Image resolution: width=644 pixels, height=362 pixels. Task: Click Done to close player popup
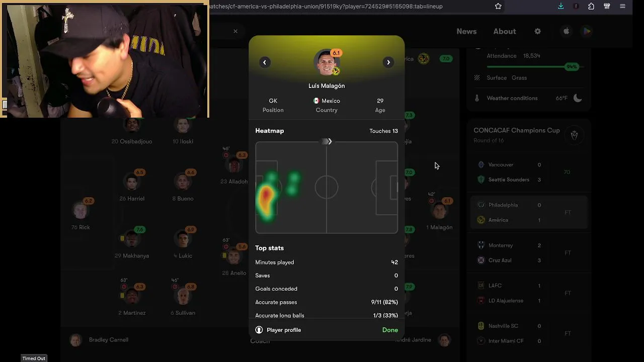coord(390,330)
